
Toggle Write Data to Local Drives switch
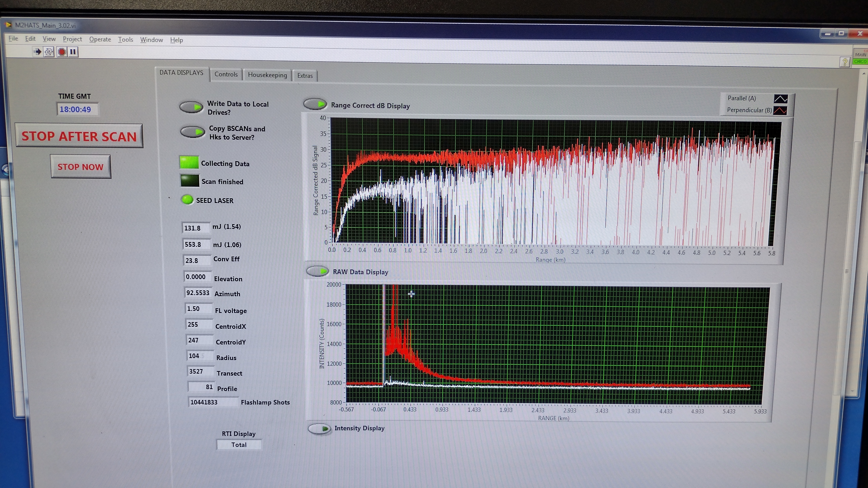pos(191,107)
